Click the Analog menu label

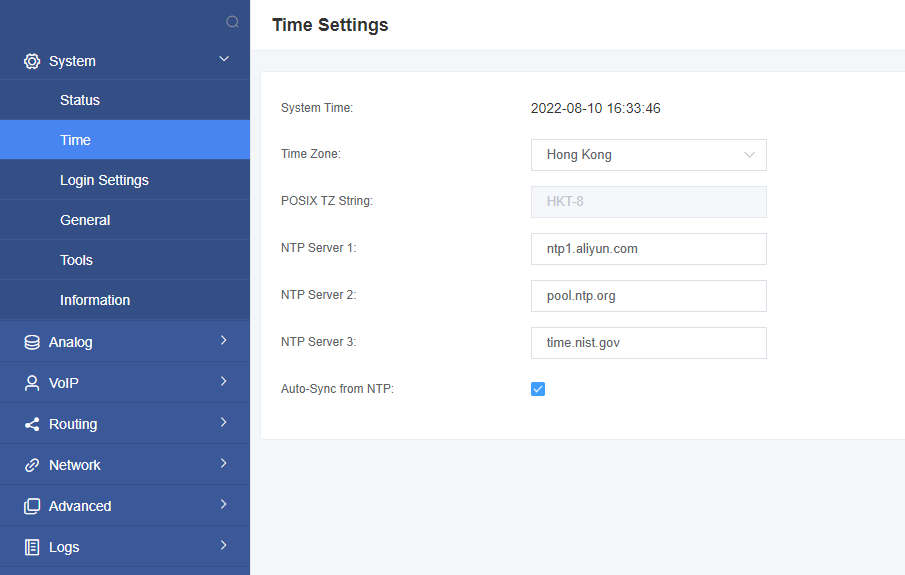70,342
